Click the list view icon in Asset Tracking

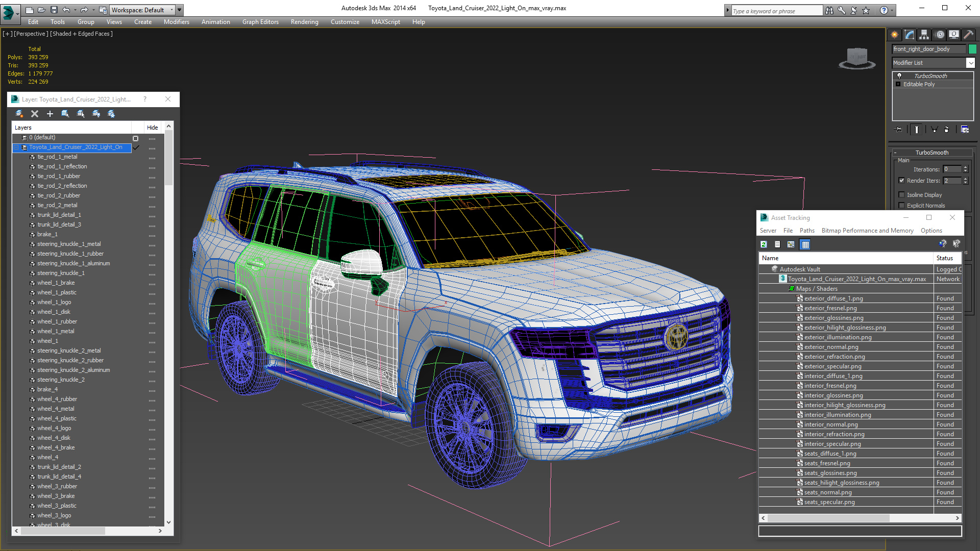(777, 244)
